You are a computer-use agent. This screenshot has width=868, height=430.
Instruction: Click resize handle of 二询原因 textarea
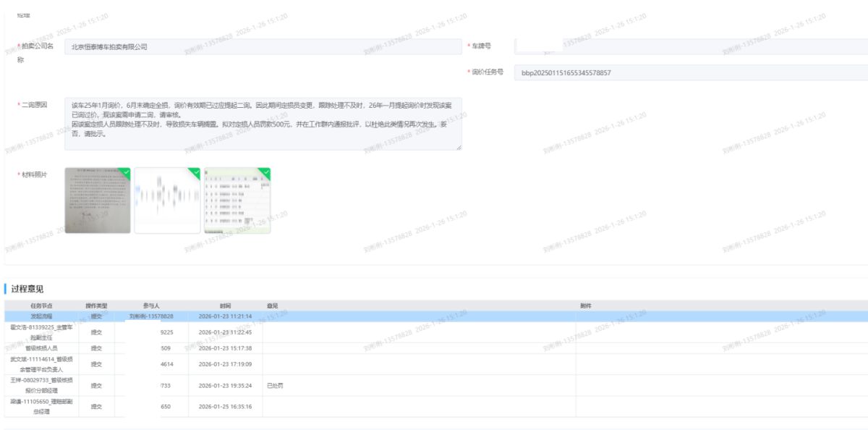click(459, 147)
